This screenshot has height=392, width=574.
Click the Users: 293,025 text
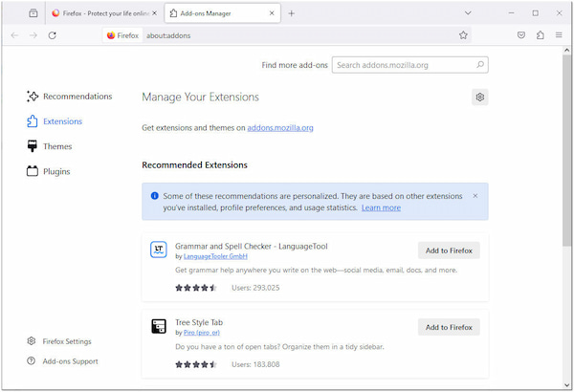point(255,288)
